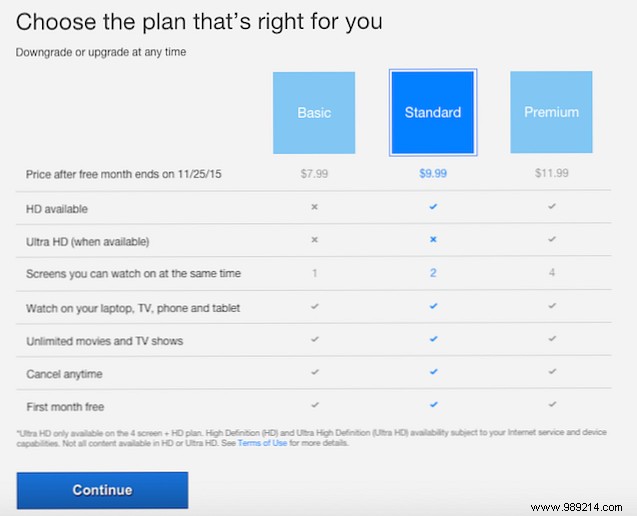Click Premium plan's Ultra HD checkmark

point(551,241)
